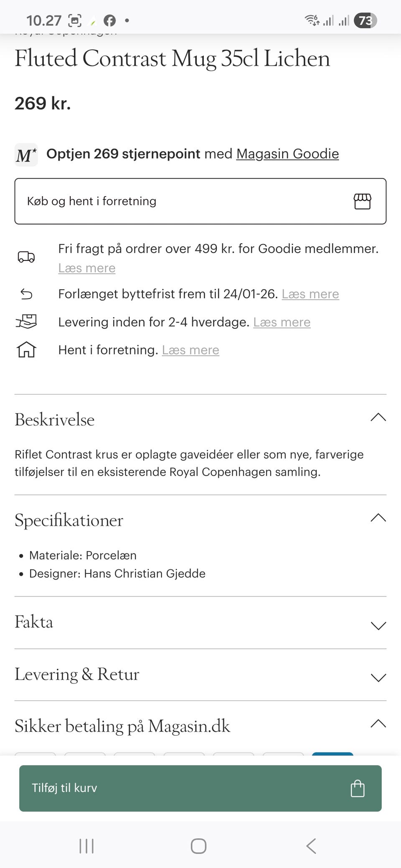Screen dimensions: 401x868
Task: Expand the Fakta section
Action: pyautogui.click(x=378, y=626)
